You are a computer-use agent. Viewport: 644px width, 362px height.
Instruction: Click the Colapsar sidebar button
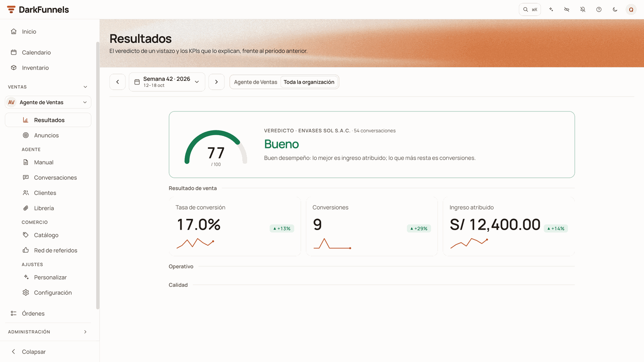click(x=48, y=352)
